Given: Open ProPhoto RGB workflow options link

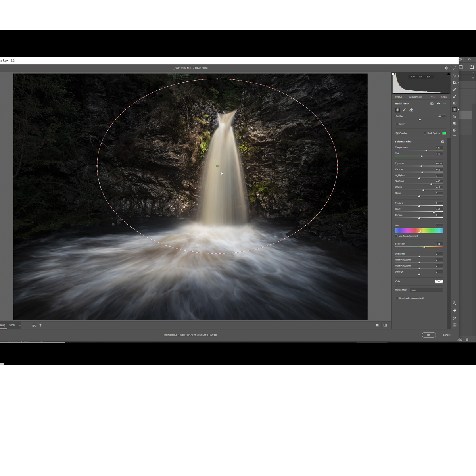Looking at the screenshot, I should click(x=190, y=335).
